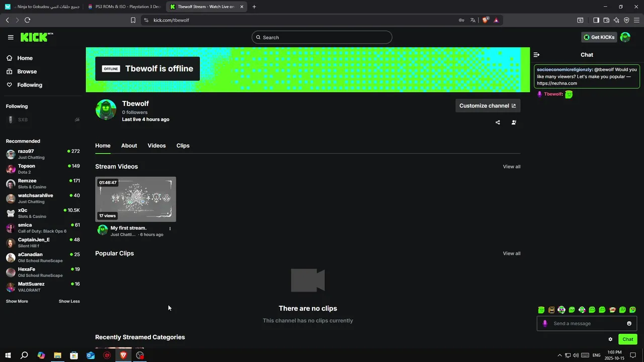Viewport: 644px width, 362px height.
Task: Open Brave Rewards triangle icon
Action: (496, 20)
